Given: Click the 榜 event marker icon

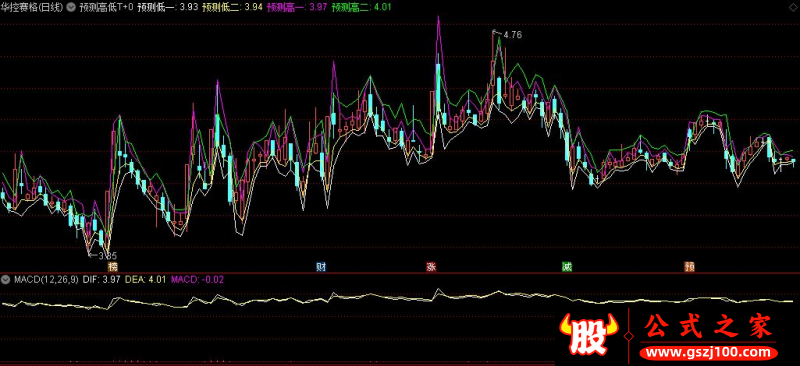Looking at the screenshot, I should click(112, 267).
